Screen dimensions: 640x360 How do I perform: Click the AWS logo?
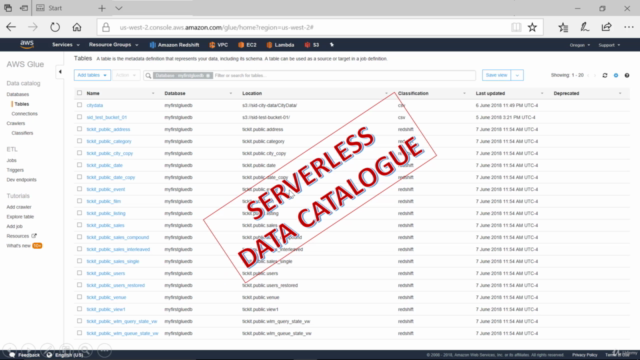(x=27, y=44)
